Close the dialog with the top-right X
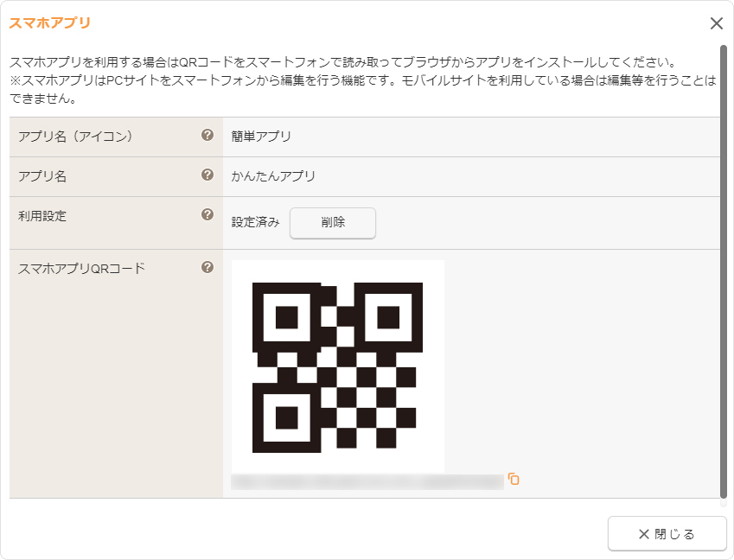734x560 pixels. pos(716,23)
